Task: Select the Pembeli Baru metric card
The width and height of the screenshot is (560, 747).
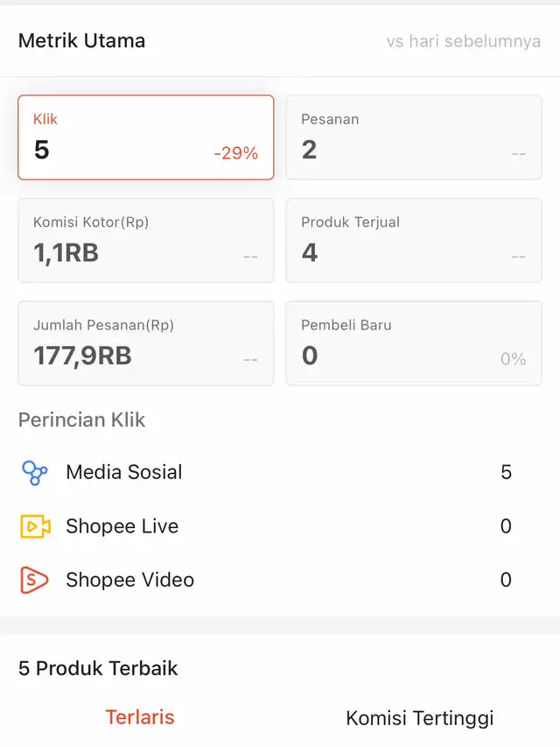Action: click(414, 343)
